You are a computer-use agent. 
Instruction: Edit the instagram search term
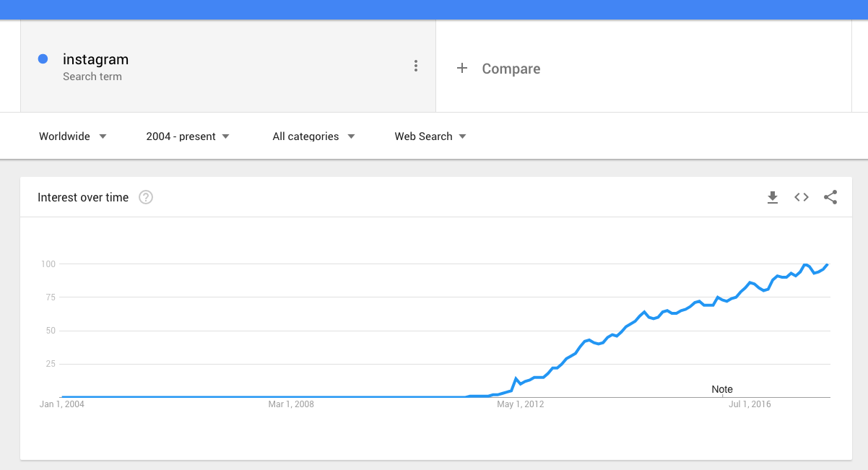[95, 59]
